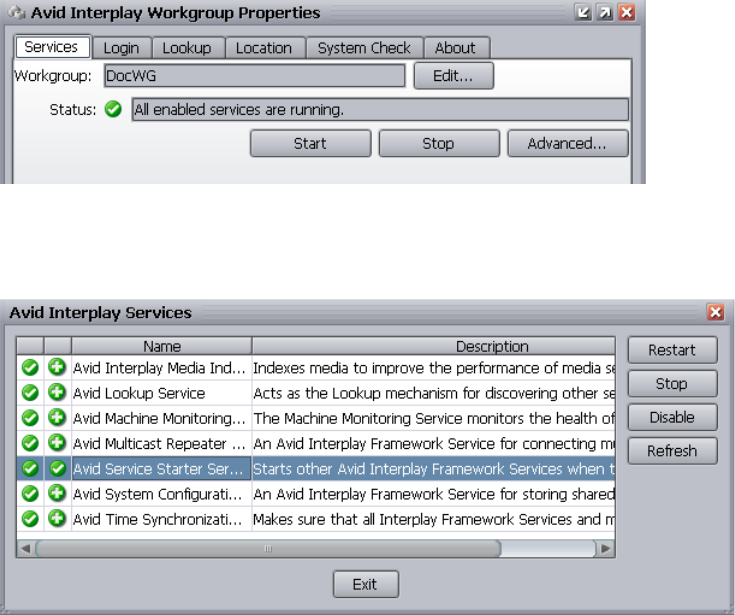Open the Services tab
Viewport: 735px width, 615px height.
[52, 47]
